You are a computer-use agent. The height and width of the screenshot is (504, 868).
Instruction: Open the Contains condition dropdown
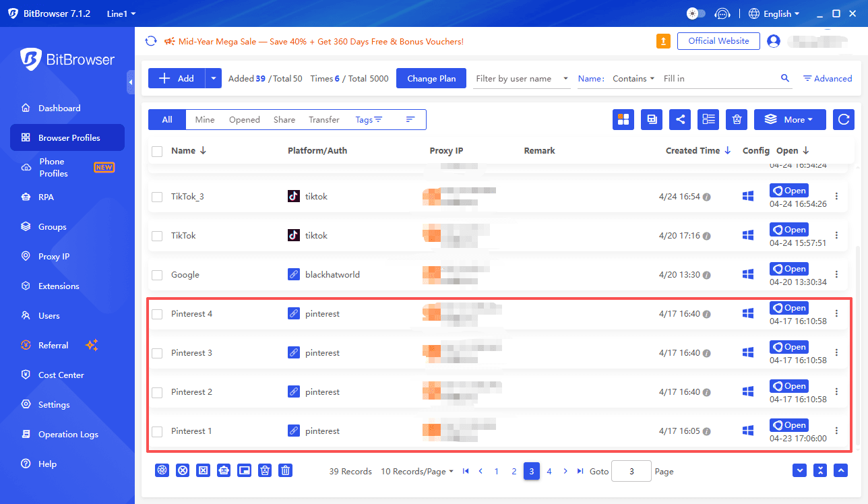click(633, 78)
